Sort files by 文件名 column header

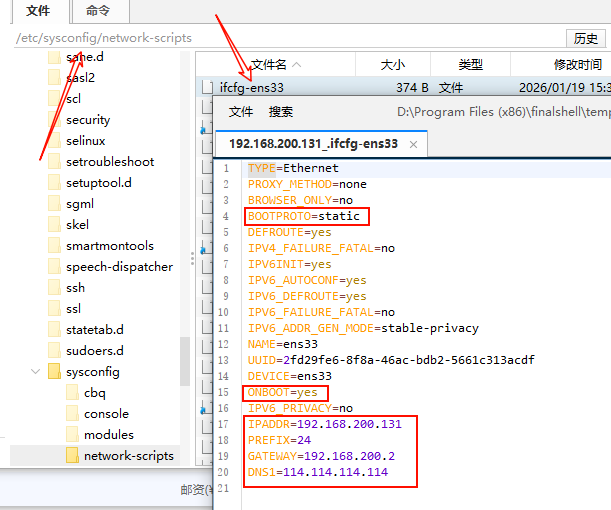coord(268,64)
